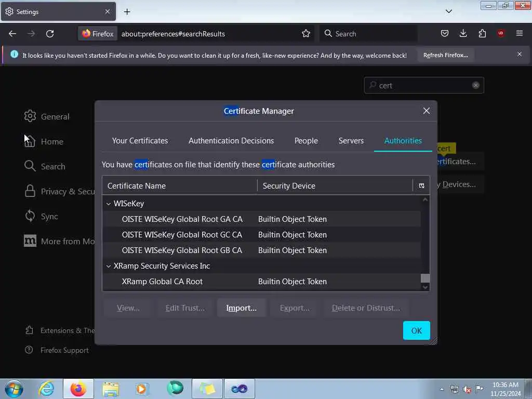Reload the page with the refresh icon
Viewport: 532px width, 399px height.
point(50,34)
